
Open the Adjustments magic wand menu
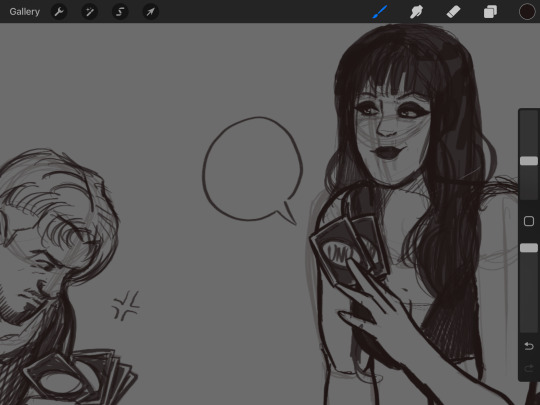(90, 12)
